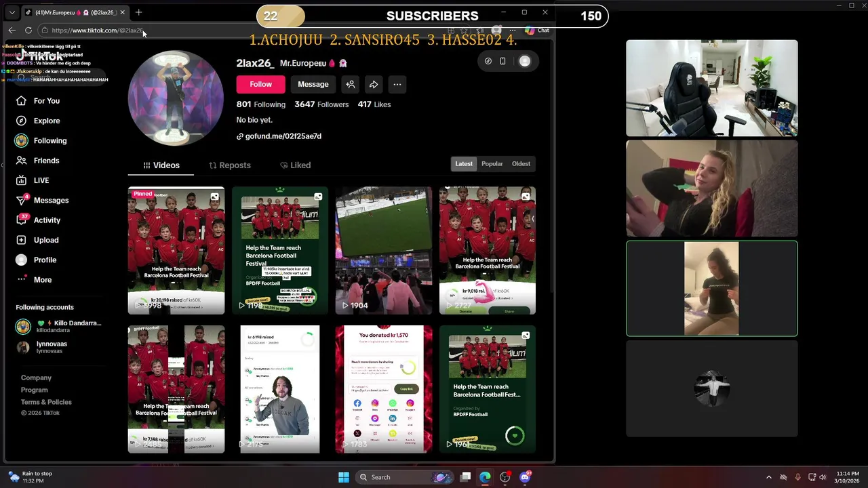Expand the Program footer section
This screenshot has width=868, height=488.
(x=34, y=390)
